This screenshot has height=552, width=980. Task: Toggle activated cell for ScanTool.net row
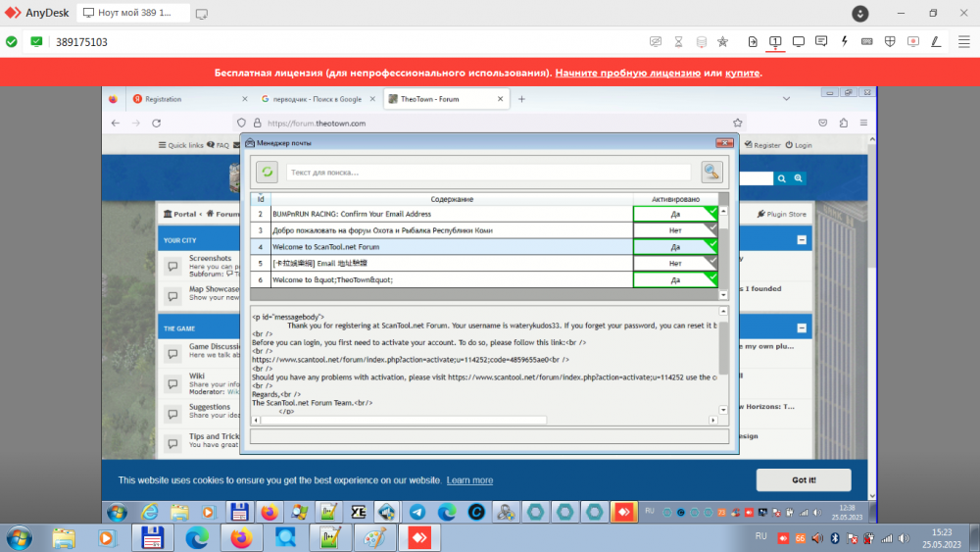[675, 247]
